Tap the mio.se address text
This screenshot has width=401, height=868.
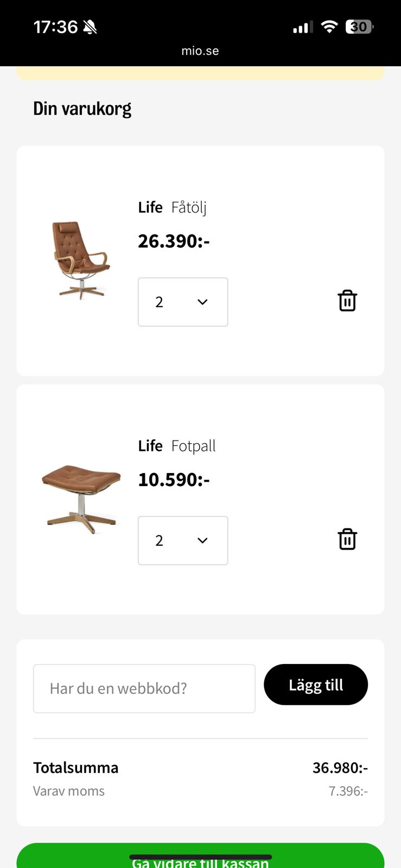(200, 51)
